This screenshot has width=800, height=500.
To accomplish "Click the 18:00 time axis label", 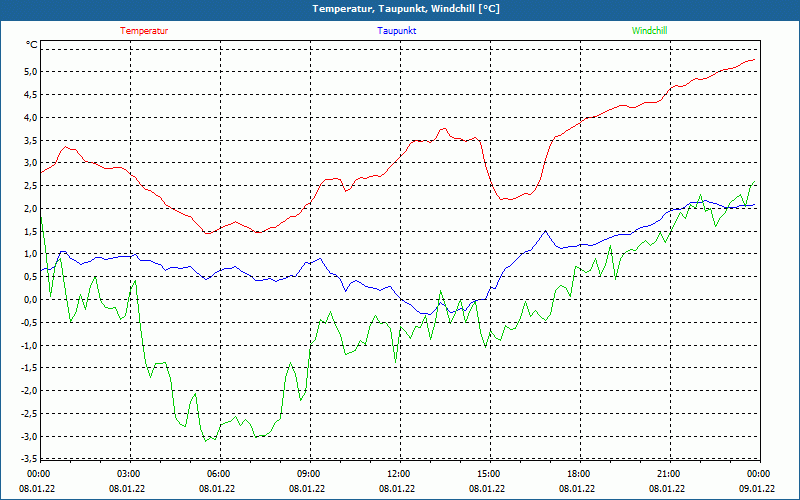I will coord(579,474).
